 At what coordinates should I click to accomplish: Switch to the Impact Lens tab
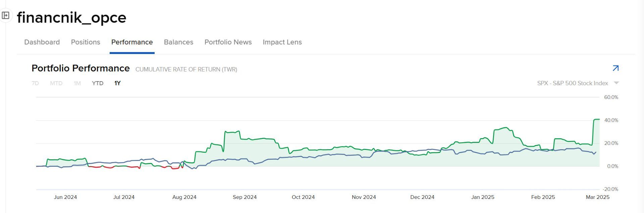[282, 42]
